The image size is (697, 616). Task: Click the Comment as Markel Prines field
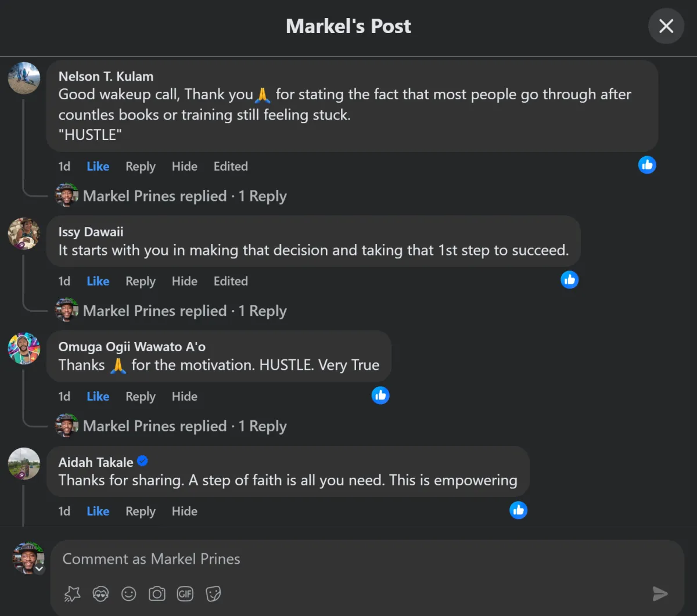367,559
